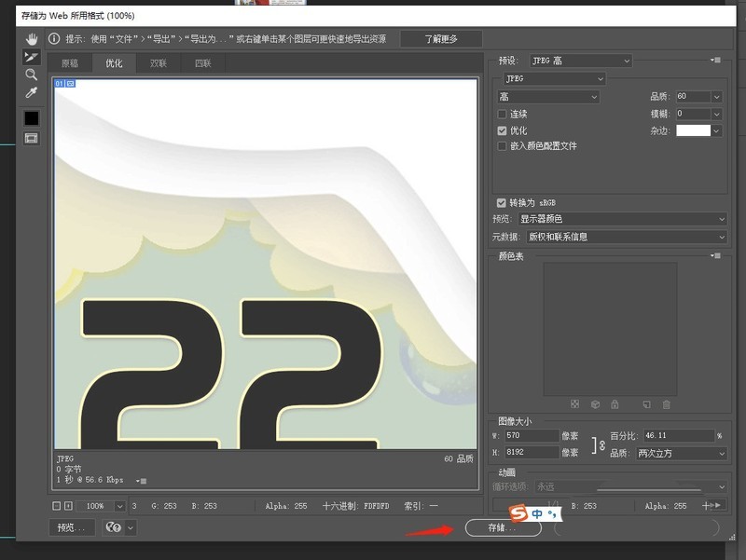Pick the Zoom magnifier tool
Image resolution: width=746 pixels, height=560 pixels.
[32, 75]
